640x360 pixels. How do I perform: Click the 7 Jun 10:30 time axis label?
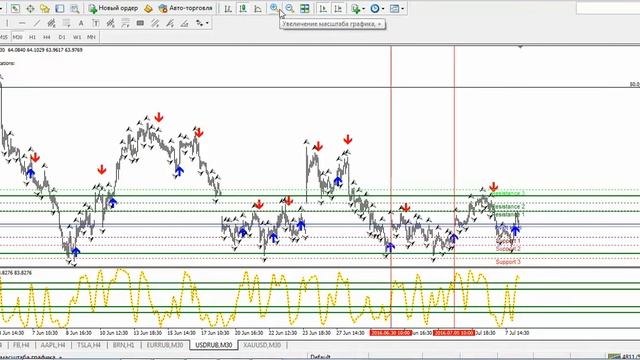pyautogui.click(x=45, y=333)
